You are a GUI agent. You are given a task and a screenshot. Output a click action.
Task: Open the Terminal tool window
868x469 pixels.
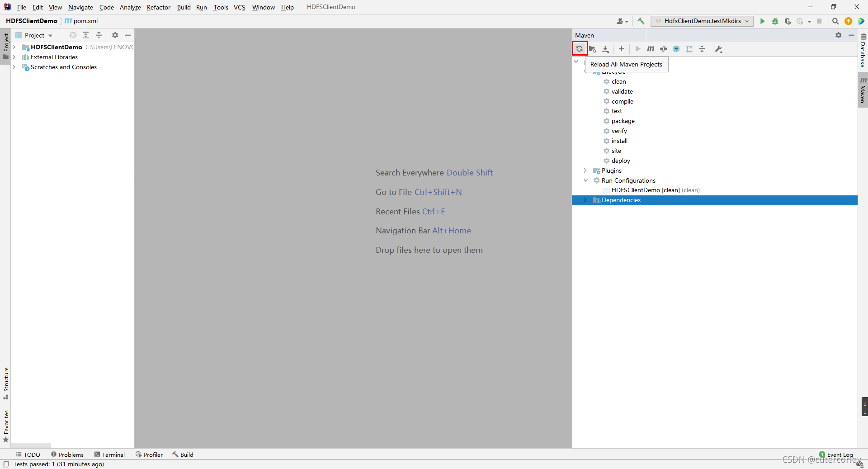click(109, 455)
